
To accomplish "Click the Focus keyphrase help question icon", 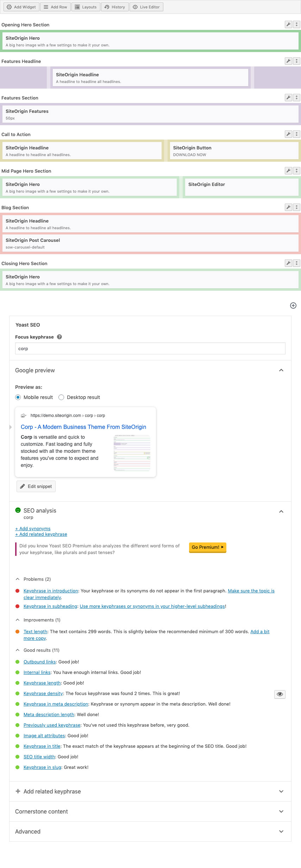I will [x=59, y=337].
